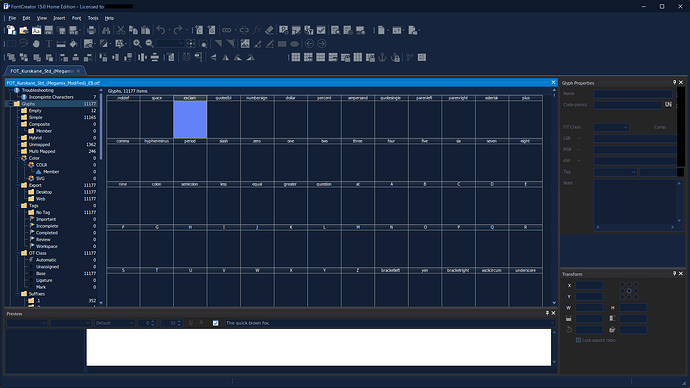The image size is (690, 388).
Task: Select the Multi Mapped category
Action: [x=42, y=151]
